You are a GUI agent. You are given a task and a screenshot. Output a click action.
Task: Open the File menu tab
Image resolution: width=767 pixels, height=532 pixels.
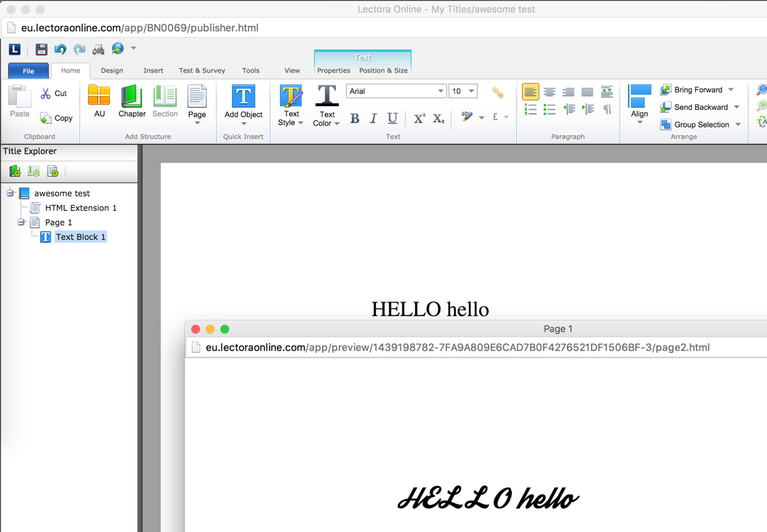28,71
